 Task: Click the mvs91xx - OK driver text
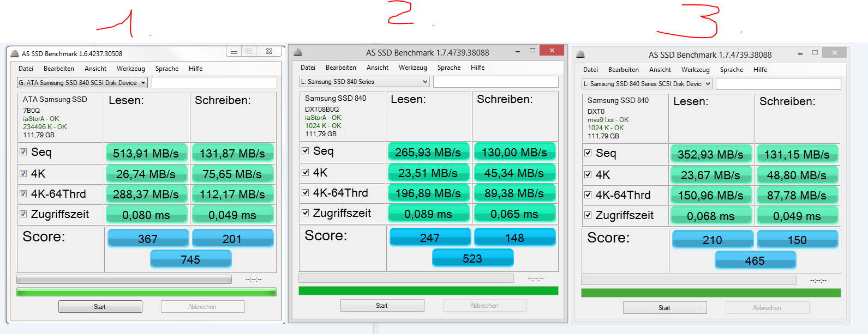point(608,120)
